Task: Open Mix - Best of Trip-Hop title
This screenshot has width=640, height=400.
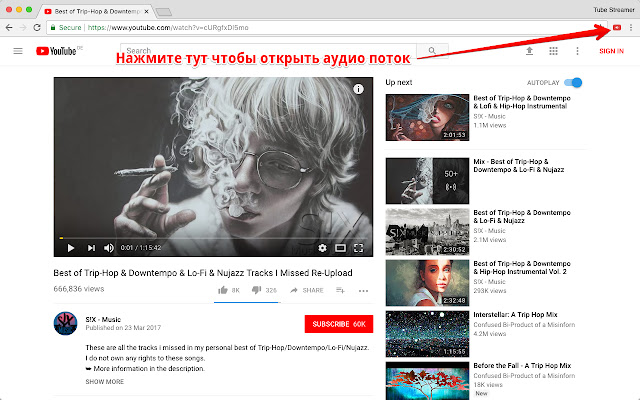Action: point(518,165)
